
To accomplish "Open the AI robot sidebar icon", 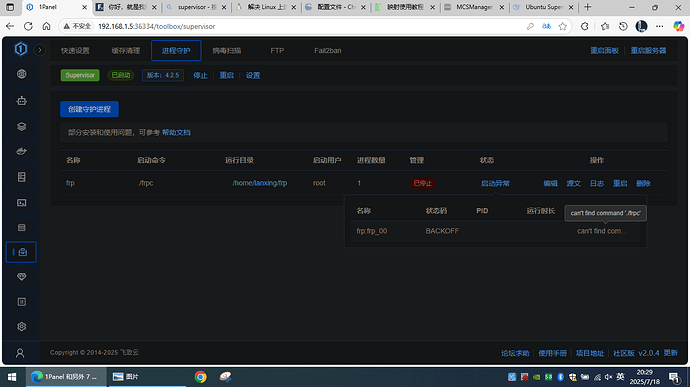I will tap(21, 101).
